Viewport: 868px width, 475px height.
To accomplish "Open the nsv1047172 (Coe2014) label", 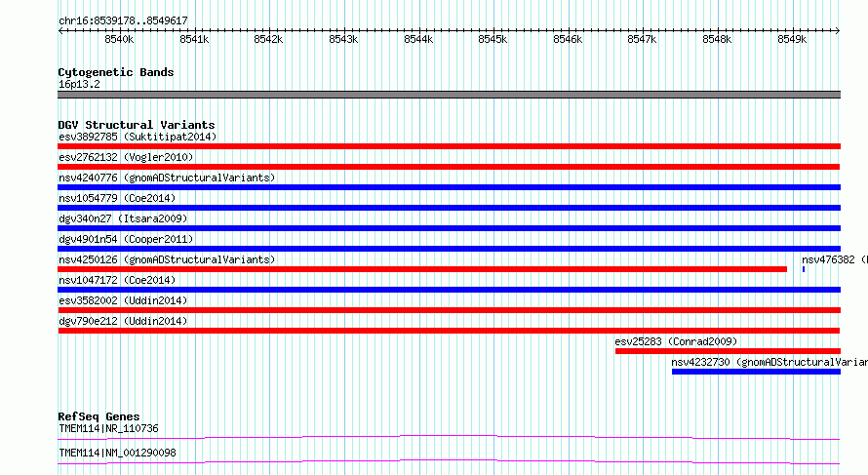I will [117, 280].
